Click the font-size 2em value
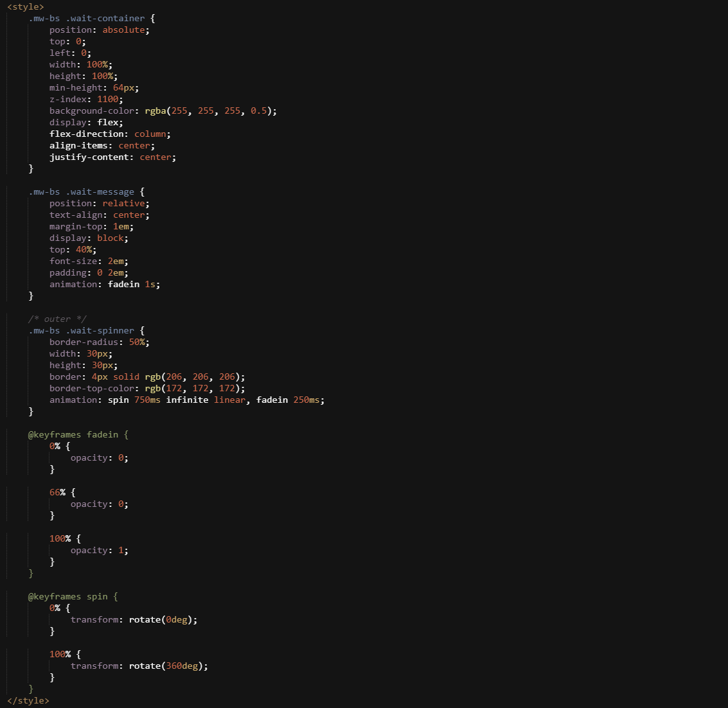Screen dimensions: 728x708 tap(118, 261)
